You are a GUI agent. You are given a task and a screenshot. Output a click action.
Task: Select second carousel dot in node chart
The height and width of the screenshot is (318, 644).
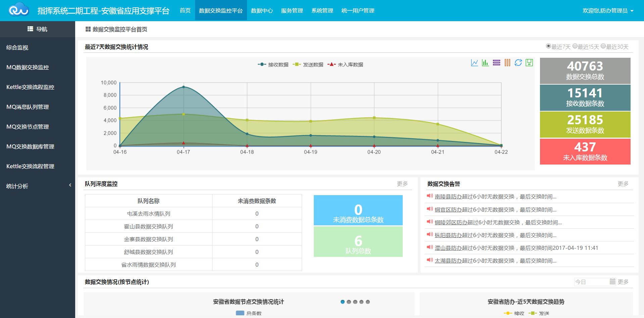pos(349,302)
